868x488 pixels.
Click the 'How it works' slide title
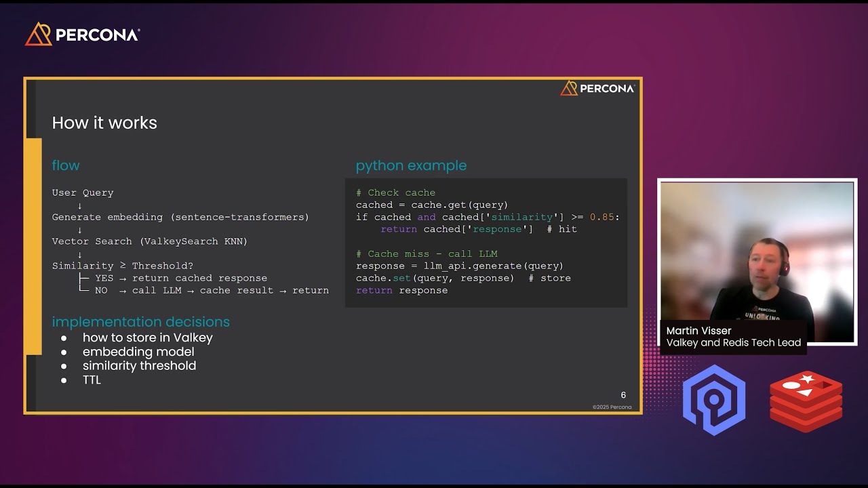104,123
